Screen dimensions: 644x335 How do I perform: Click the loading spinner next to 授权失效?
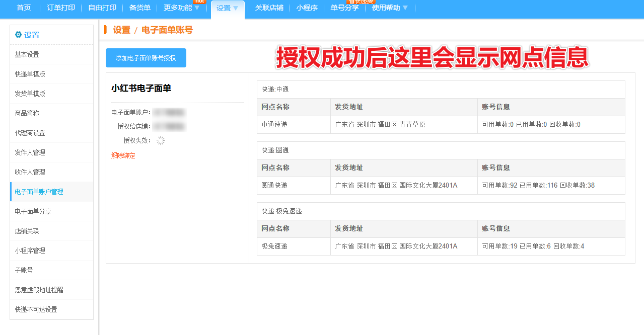(161, 141)
